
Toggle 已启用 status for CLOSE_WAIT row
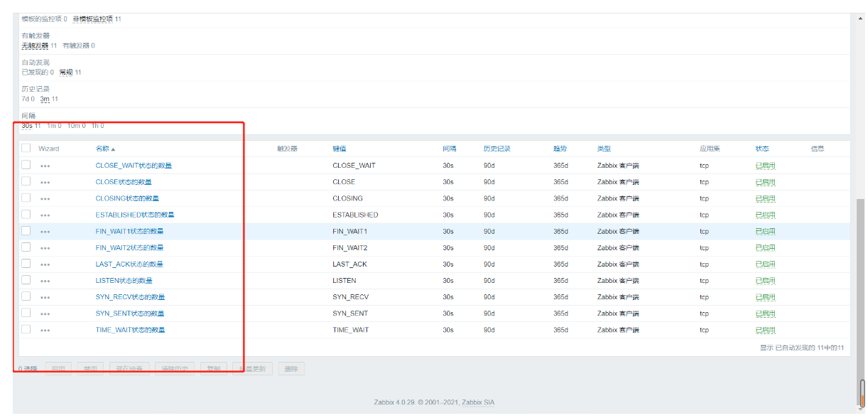pos(766,166)
